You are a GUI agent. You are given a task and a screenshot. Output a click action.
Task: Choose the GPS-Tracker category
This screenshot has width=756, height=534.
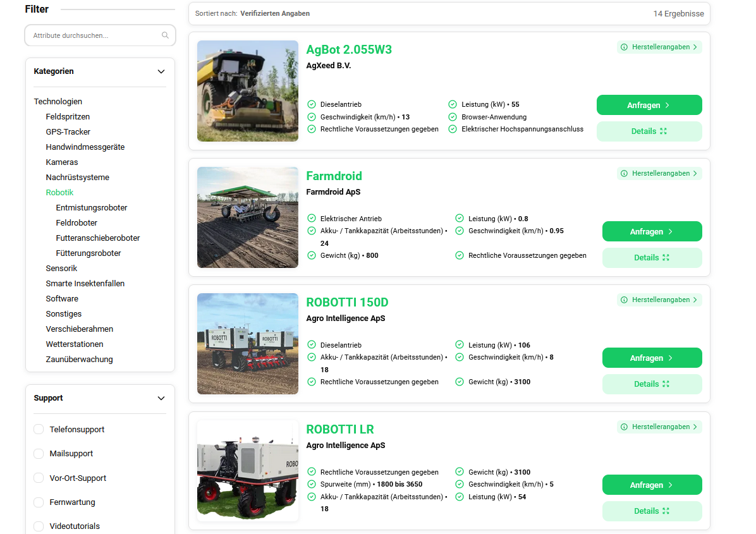(x=68, y=131)
